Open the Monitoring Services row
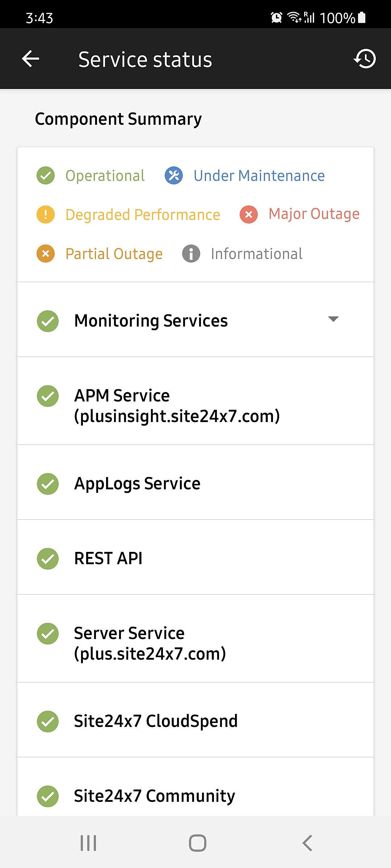391x868 pixels. coord(151,321)
